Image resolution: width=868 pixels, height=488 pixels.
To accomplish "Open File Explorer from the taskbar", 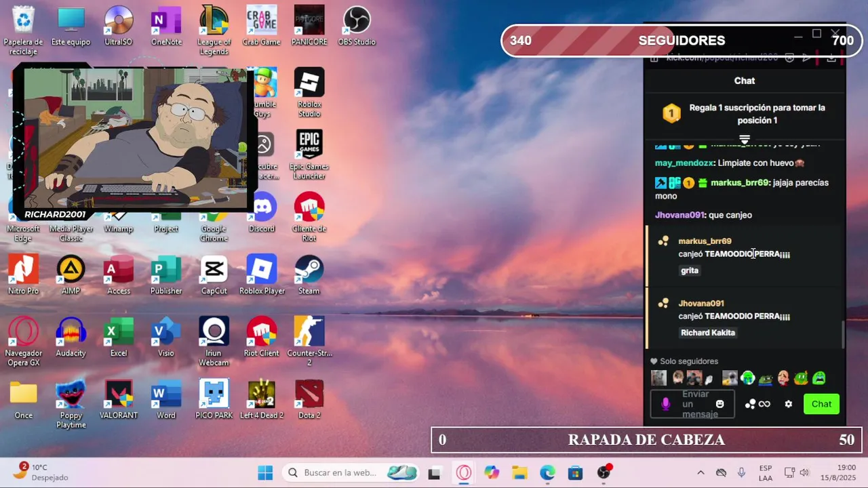I will point(519,472).
